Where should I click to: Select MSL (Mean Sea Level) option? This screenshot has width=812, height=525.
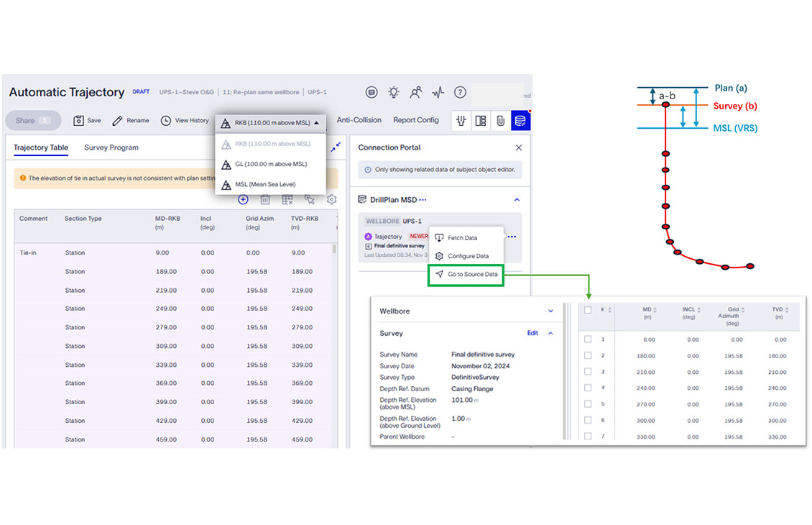click(x=264, y=184)
